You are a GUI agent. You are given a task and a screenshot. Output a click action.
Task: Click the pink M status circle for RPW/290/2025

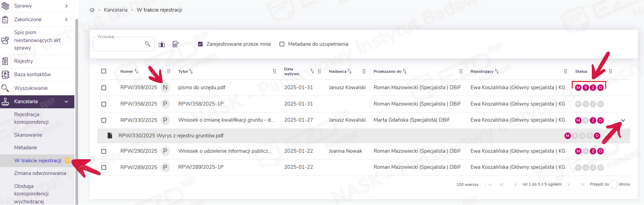point(578,151)
